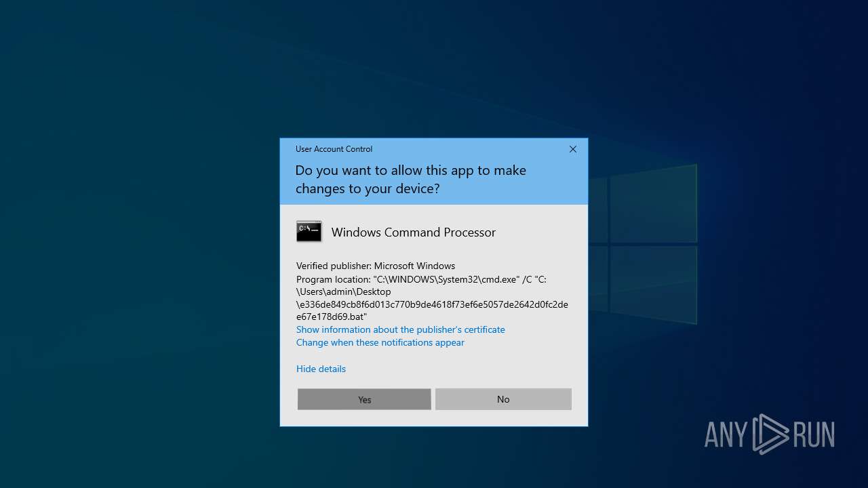868x488 pixels.
Task: Open publisher's certificate information link
Action: tap(400, 329)
